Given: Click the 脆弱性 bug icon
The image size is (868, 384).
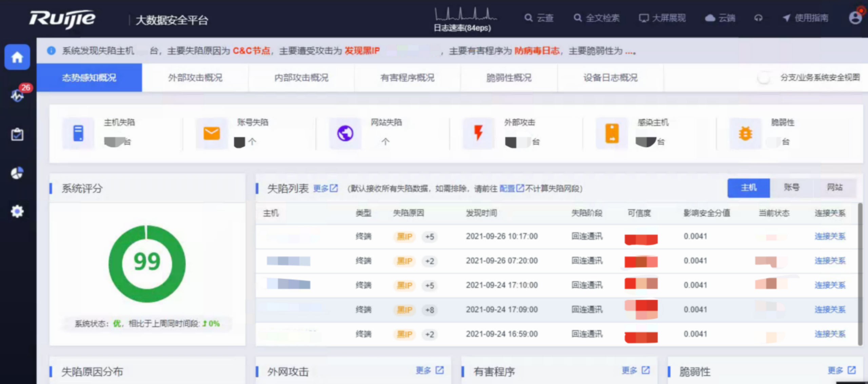Looking at the screenshot, I should 745,133.
